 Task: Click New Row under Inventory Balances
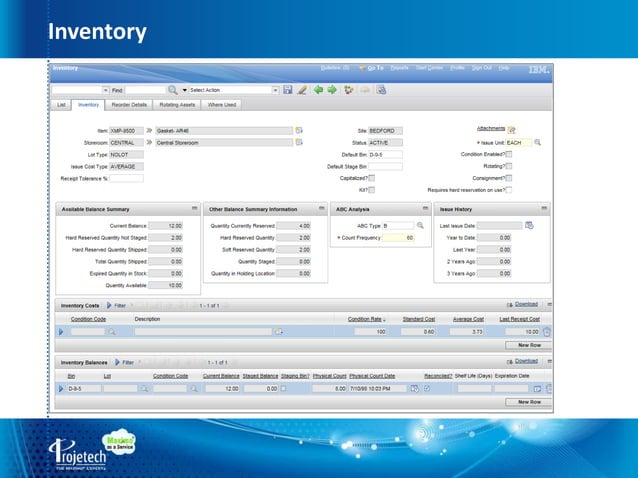529,401
